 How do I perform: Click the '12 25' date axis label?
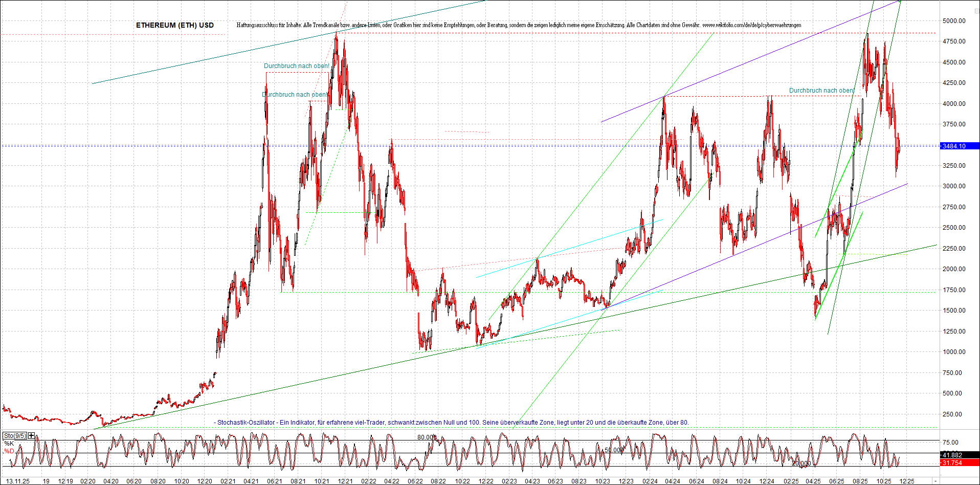click(907, 481)
